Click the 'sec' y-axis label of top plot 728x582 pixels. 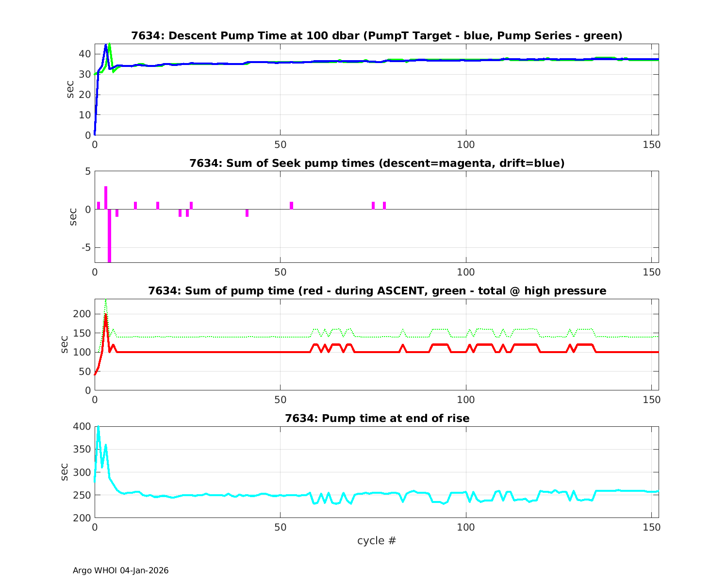(71, 89)
